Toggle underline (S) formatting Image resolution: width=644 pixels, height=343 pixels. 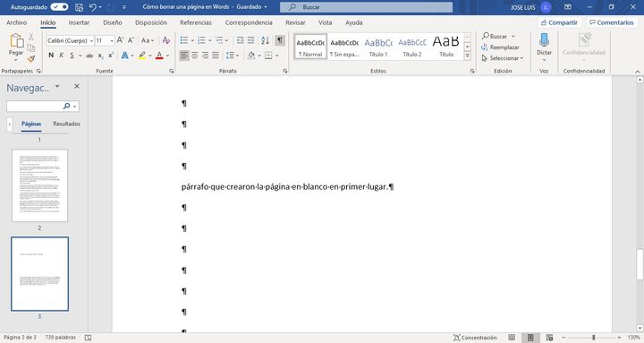[x=72, y=56]
